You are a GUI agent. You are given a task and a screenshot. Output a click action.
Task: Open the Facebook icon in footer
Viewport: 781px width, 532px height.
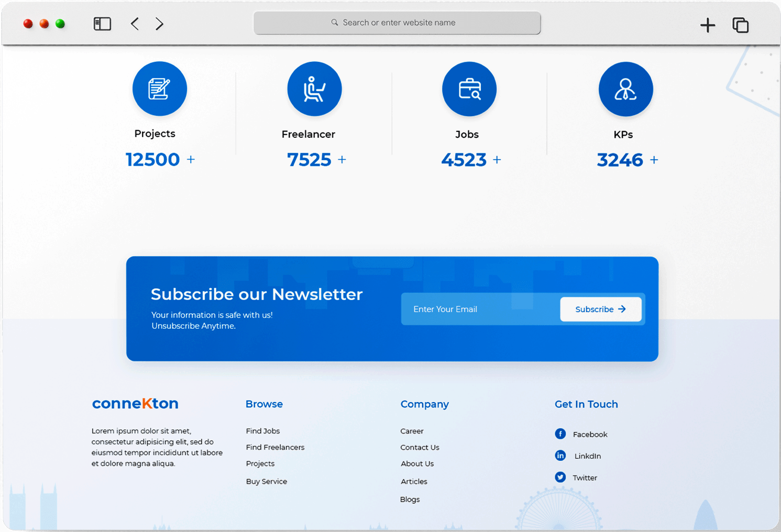(x=560, y=434)
